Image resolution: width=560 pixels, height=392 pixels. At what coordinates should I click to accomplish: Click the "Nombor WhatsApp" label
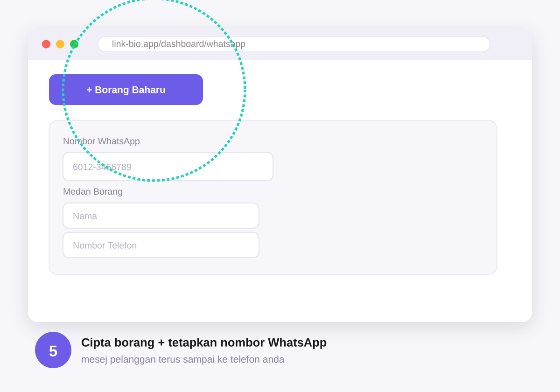coord(101,141)
